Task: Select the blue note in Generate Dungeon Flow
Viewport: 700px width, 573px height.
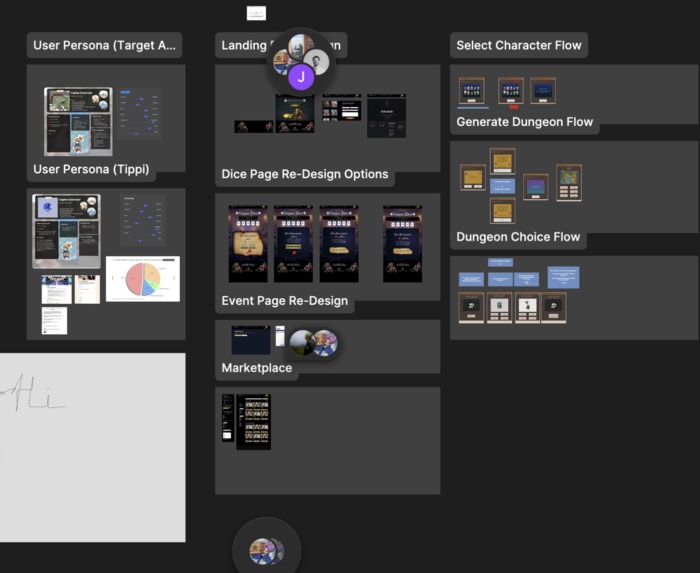Action: click(x=502, y=186)
